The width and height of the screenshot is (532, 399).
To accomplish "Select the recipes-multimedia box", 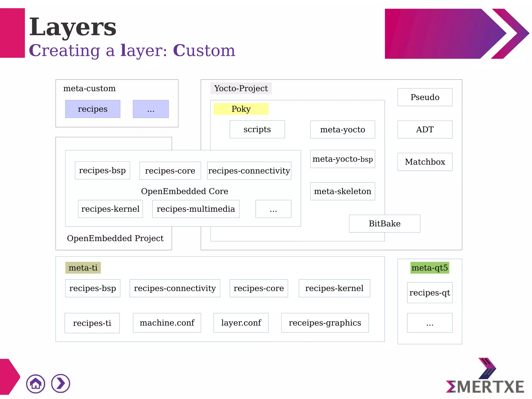I will pos(196,209).
